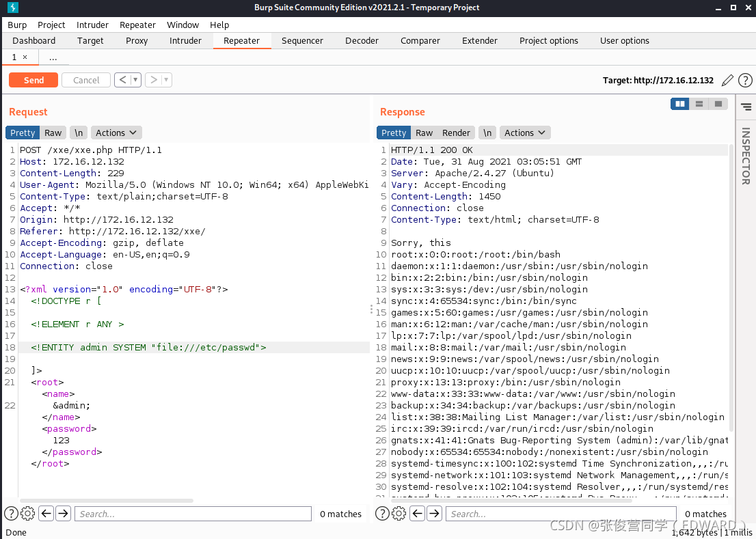Open Request panel search help icon

[x=11, y=514]
